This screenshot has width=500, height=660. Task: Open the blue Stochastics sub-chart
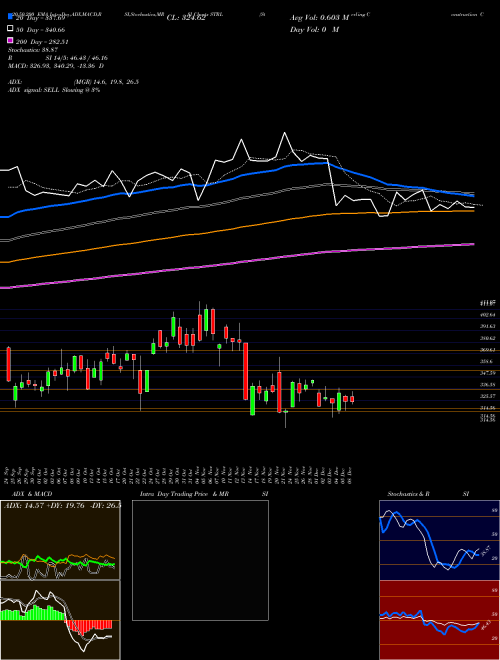(x=439, y=540)
